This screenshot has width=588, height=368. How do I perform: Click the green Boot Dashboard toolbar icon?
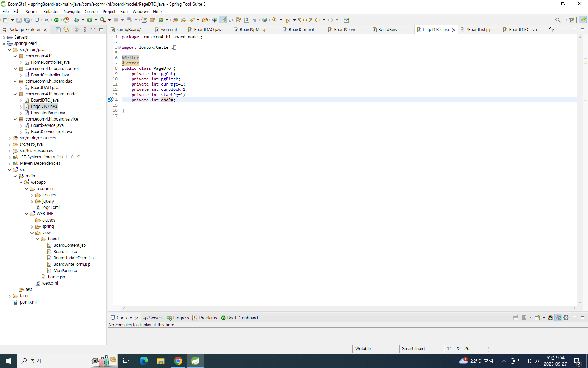point(56,20)
